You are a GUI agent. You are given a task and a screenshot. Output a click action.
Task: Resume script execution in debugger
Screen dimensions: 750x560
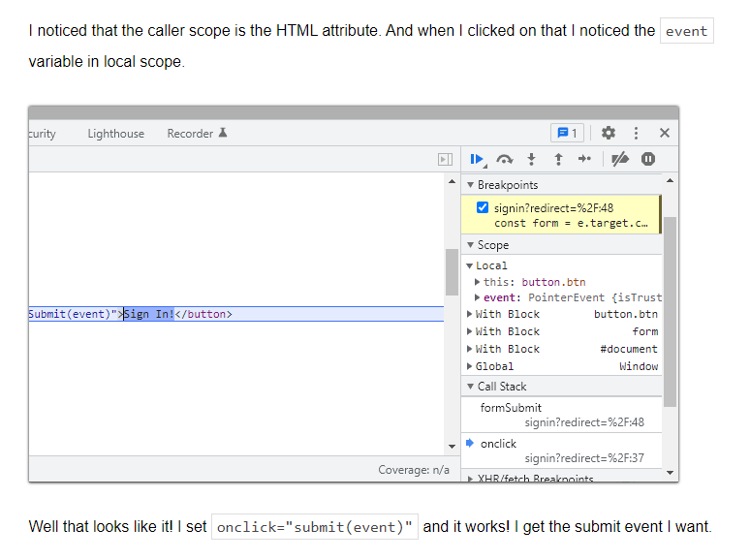coord(478,159)
